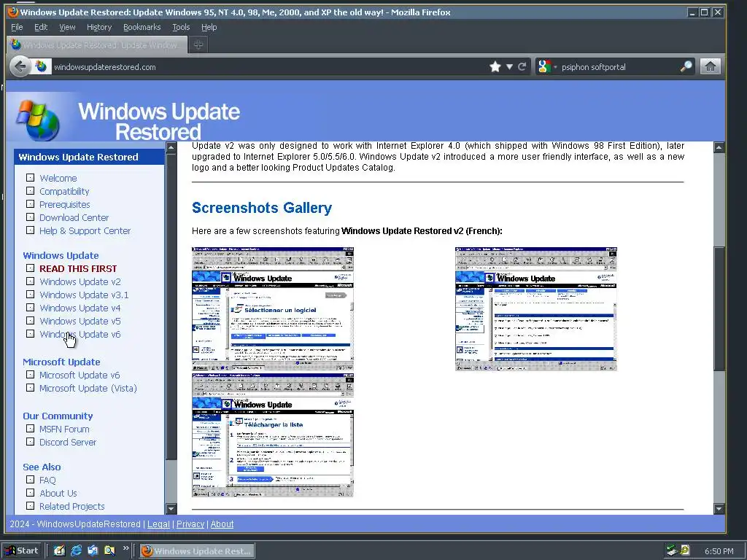Open the Windows Update v2 link
This screenshot has width=747, height=560.
click(x=80, y=282)
